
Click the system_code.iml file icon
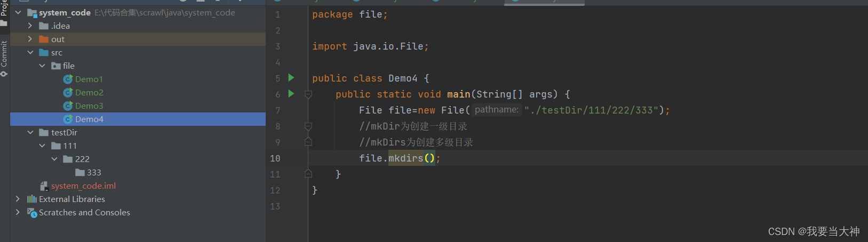coord(44,185)
